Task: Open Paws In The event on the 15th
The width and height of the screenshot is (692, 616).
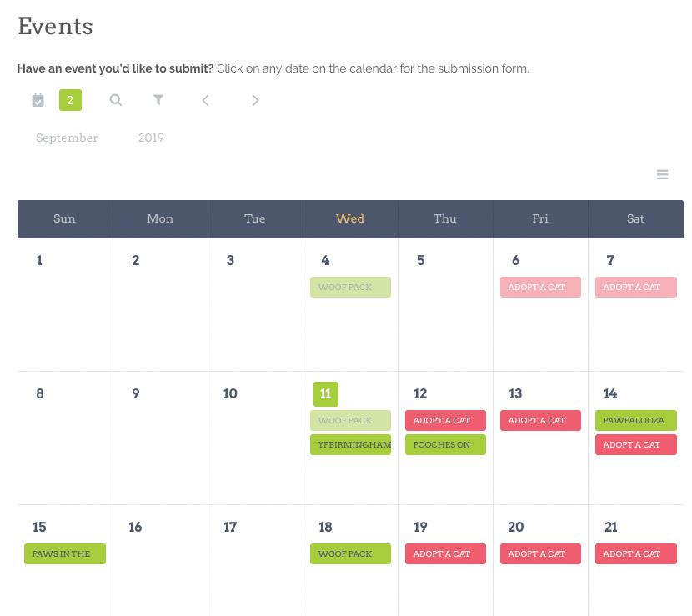Action: 65,553
